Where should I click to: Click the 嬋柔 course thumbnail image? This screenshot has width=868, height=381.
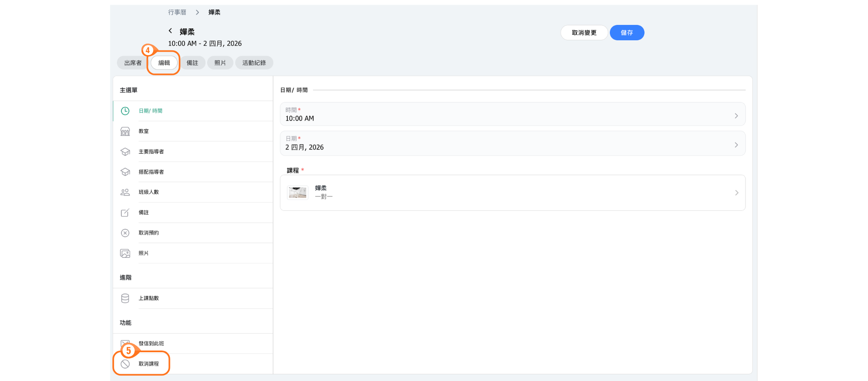pos(298,193)
